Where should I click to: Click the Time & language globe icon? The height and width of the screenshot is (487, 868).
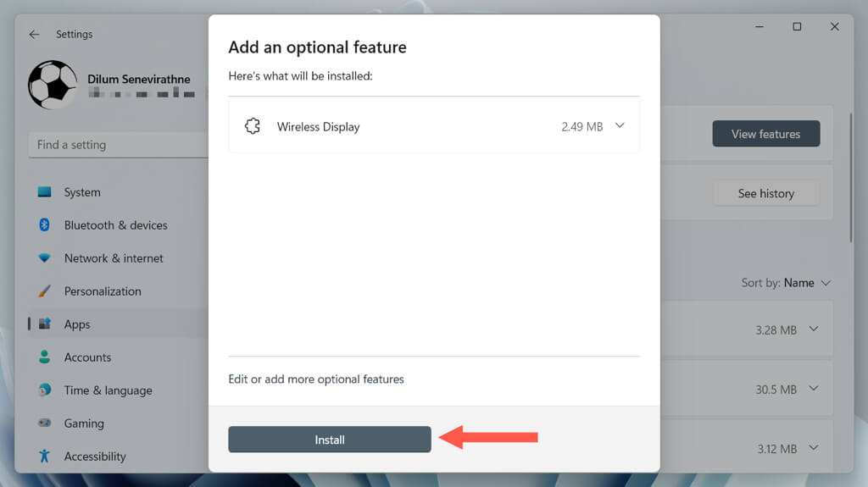point(45,390)
